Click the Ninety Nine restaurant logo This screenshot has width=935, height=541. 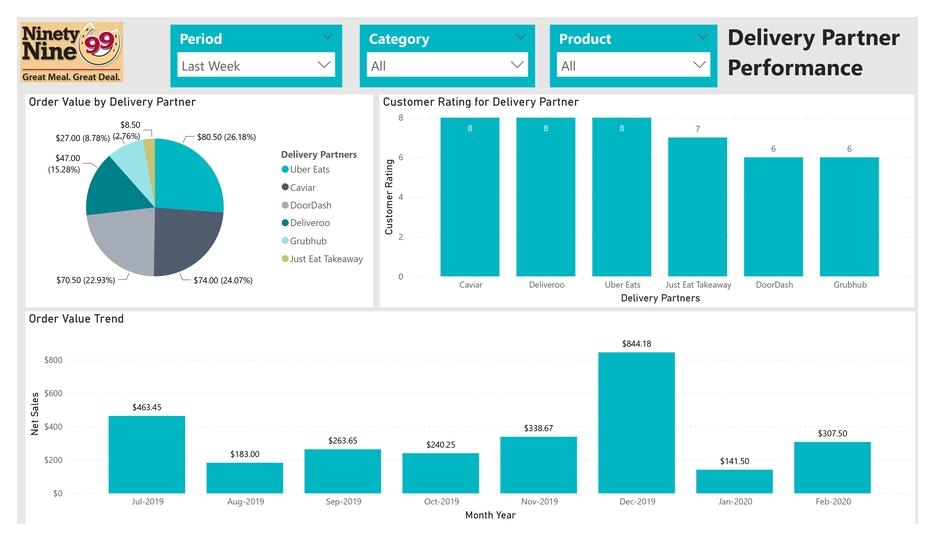(72, 52)
